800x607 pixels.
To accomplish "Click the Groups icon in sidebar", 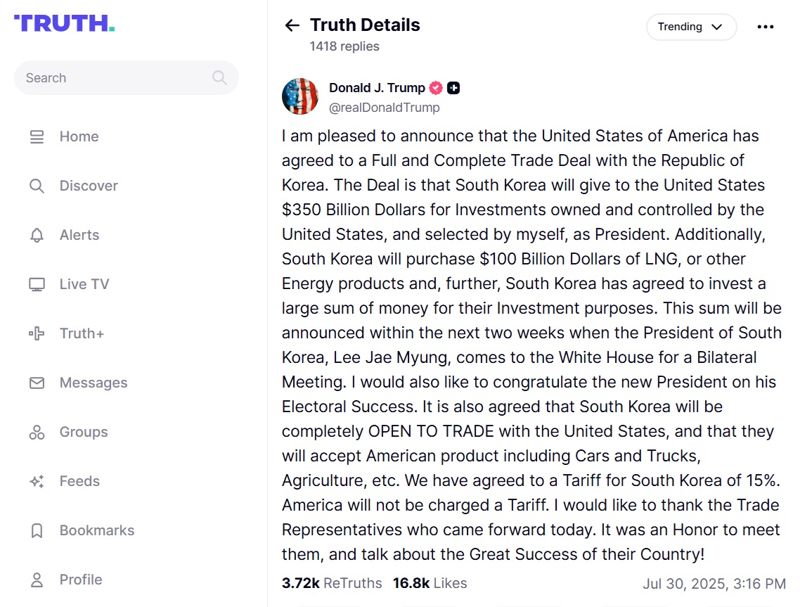I will tap(37, 432).
